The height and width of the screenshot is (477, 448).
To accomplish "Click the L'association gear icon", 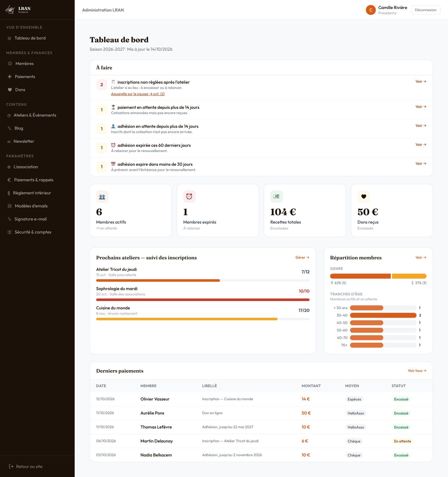I will [9, 167].
